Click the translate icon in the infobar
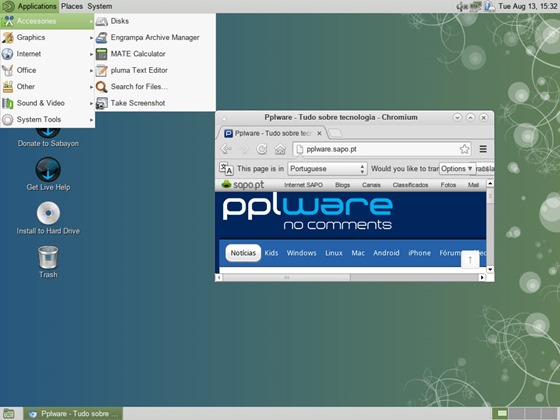The image size is (560, 420). 226,168
